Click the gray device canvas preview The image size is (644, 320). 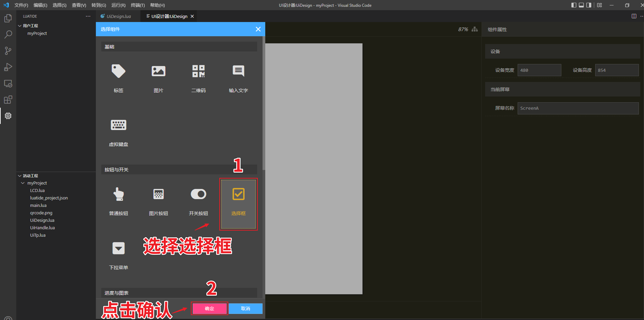pyautogui.click(x=314, y=169)
